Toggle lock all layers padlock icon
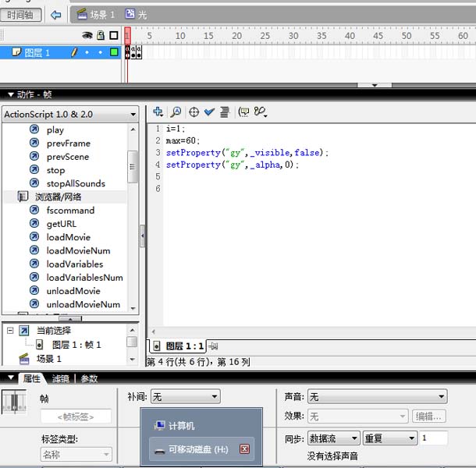Viewport: 476px width, 468px height. (101, 36)
